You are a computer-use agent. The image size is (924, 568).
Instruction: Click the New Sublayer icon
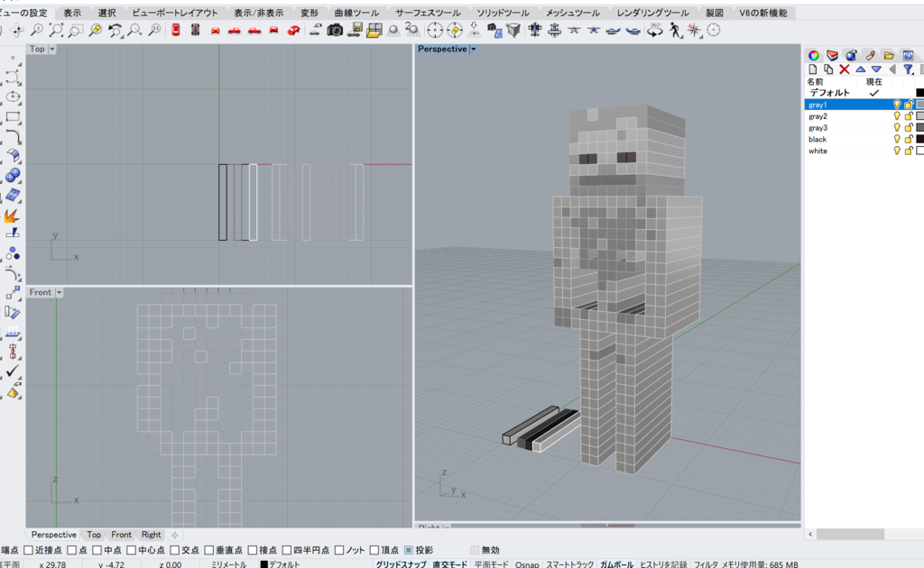click(828, 69)
